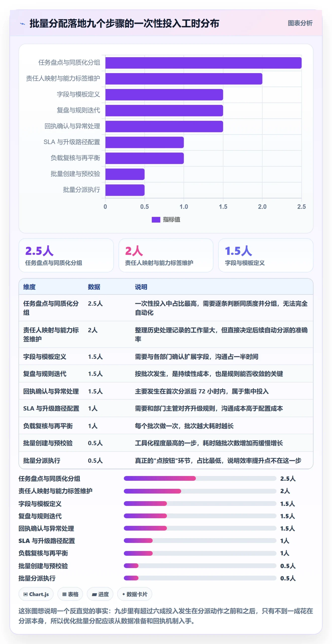Viewport: 332px width, 644px height.
Task: Click the 任务盘点与同质化分组 chart bar
Action: [203, 63]
